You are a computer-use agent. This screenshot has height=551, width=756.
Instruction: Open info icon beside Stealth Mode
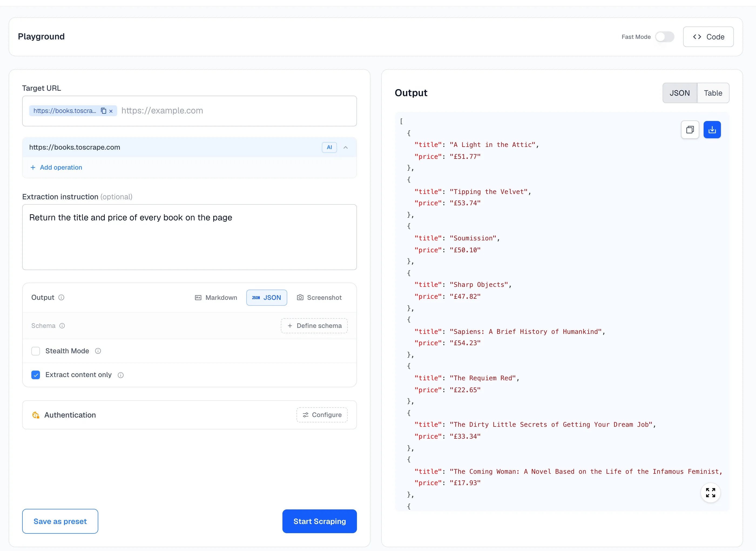pyautogui.click(x=98, y=351)
